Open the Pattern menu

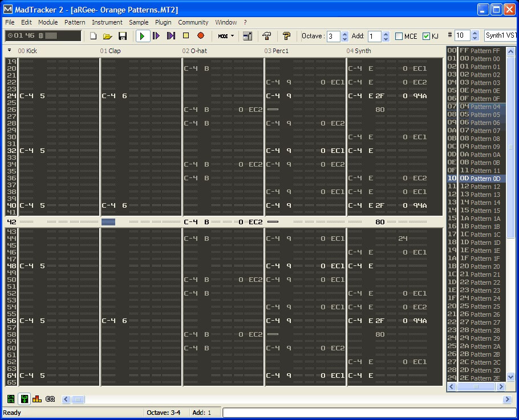(75, 22)
